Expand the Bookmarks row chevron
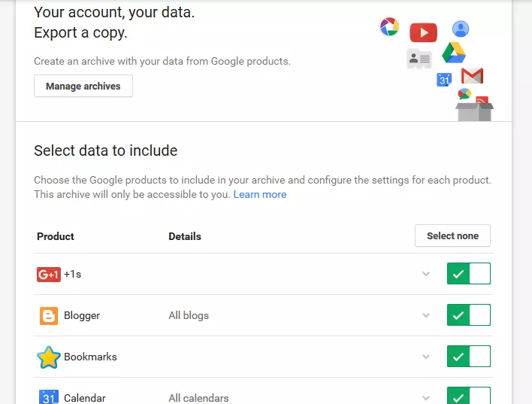Screen dimensions: 532x404 426,357
